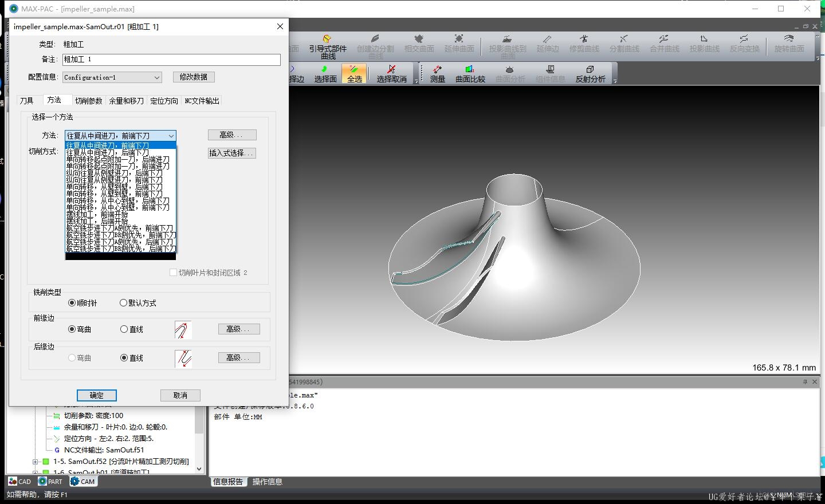Click the 曲面分析 tool
Screen dimensions: 825x504
510,74
